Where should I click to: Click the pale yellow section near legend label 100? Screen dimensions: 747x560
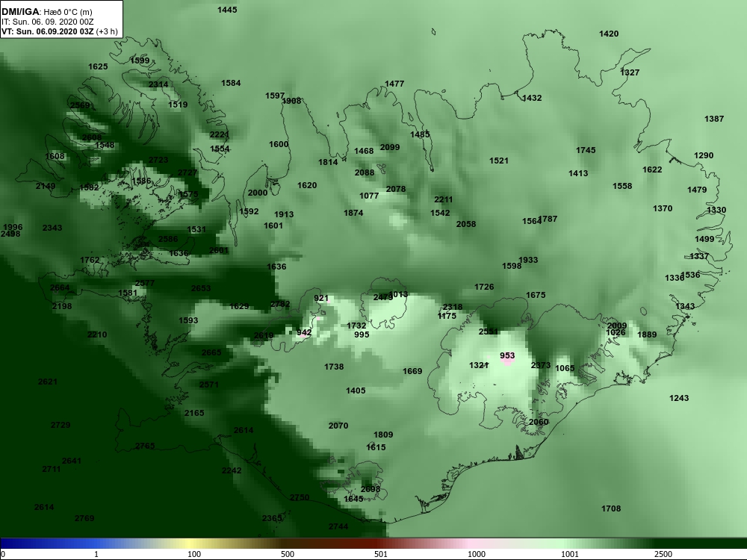point(190,544)
